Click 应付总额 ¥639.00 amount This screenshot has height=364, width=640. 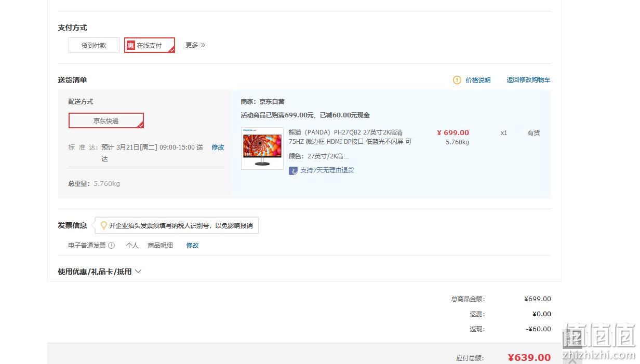[x=529, y=357]
